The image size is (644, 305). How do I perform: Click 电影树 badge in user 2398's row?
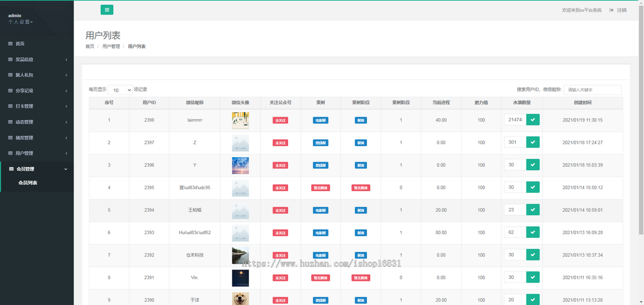320,120
